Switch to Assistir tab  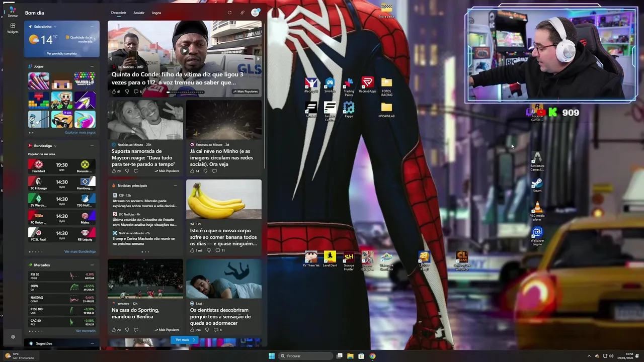139,13
